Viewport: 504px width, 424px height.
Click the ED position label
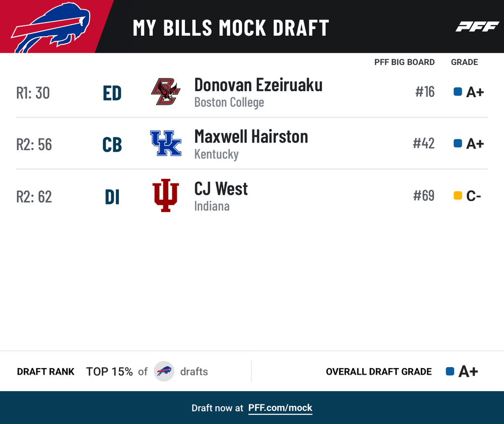112,93
